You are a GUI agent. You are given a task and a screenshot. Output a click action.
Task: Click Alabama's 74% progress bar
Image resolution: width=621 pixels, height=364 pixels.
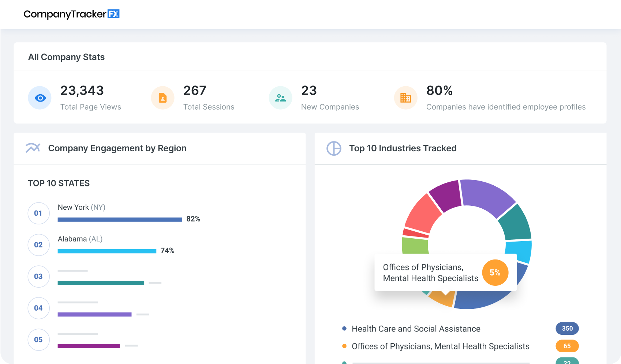pos(106,251)
